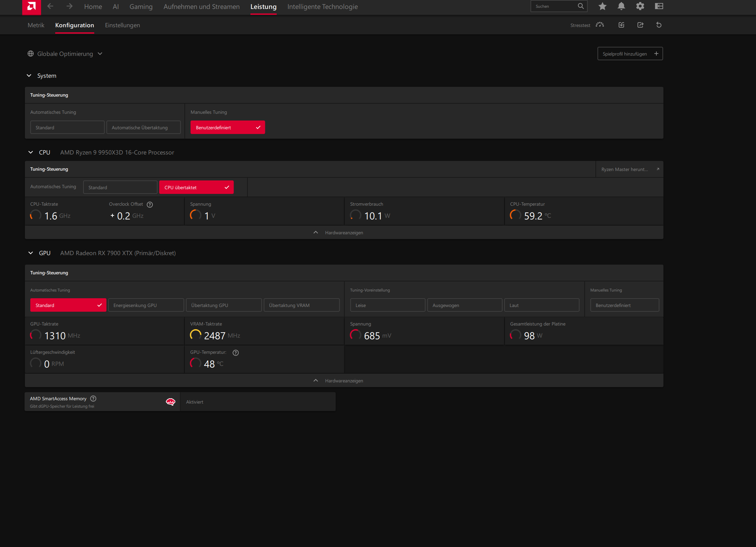
Task: Select Übertaktung VRAM option
Action: [x=302, y=305]
